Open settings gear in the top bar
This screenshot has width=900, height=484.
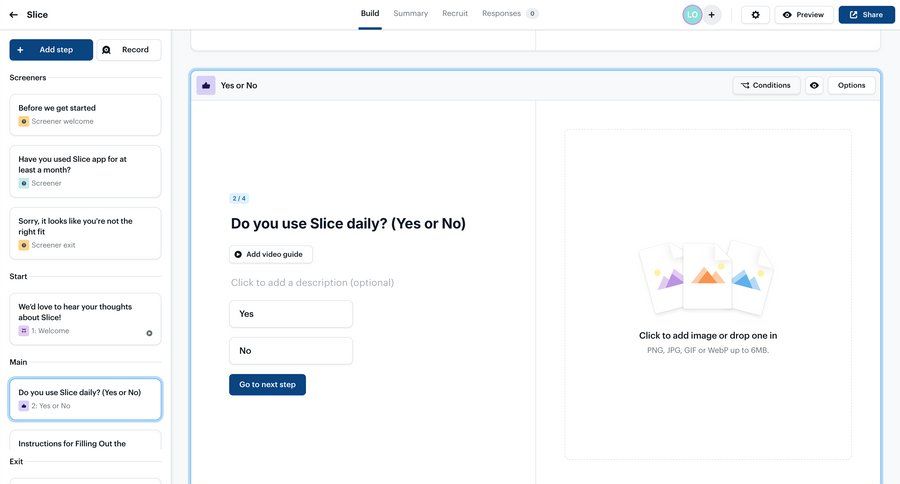pos(755,15)
